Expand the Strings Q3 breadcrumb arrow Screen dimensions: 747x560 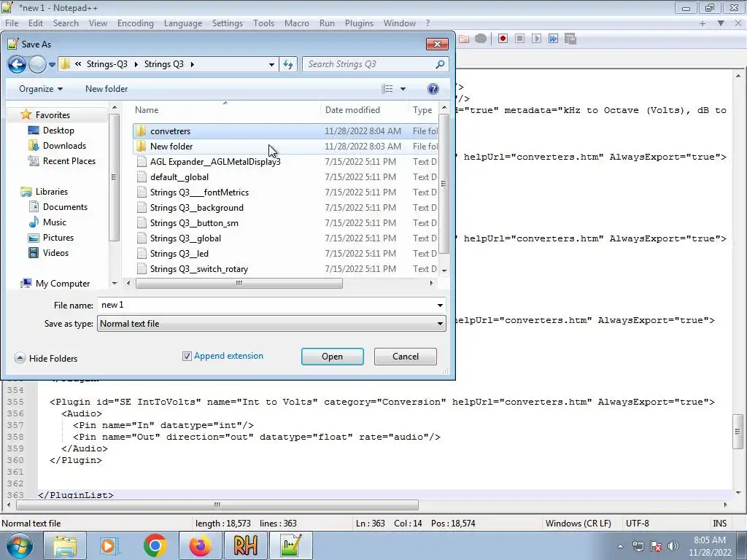[x=193, y=64]
